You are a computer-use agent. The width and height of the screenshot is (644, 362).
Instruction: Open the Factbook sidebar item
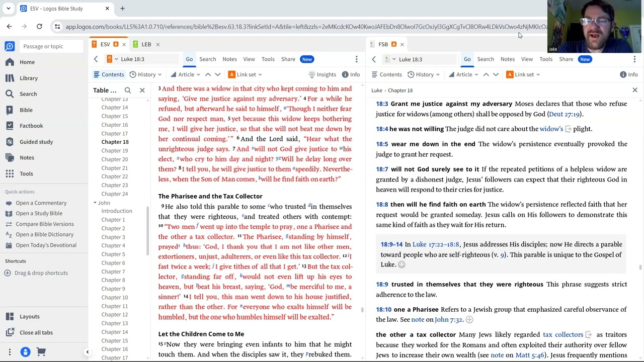pyautogui.click(x=31, y=126)
